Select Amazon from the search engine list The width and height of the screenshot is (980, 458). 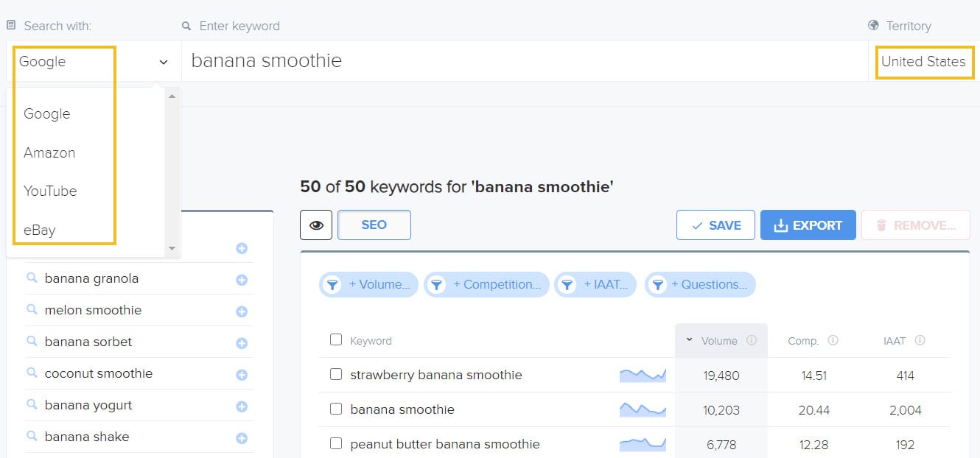(x=49, y=152)
